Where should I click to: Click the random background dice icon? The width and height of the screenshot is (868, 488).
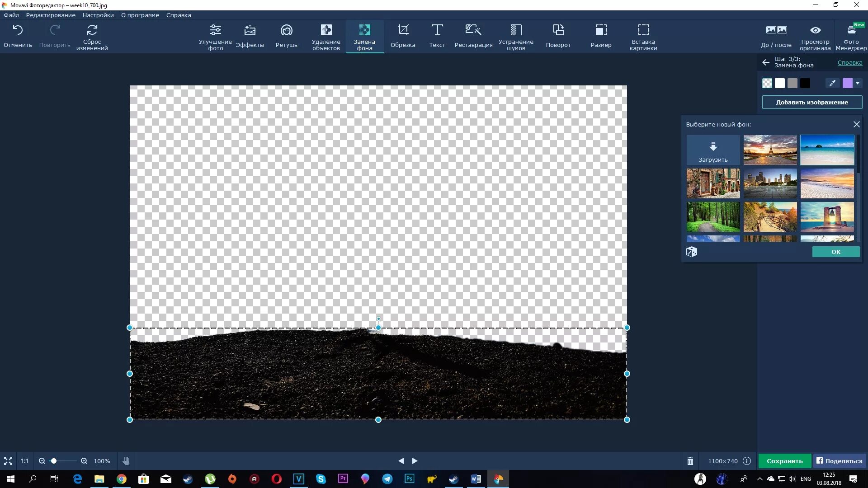(x=692, y=252)
